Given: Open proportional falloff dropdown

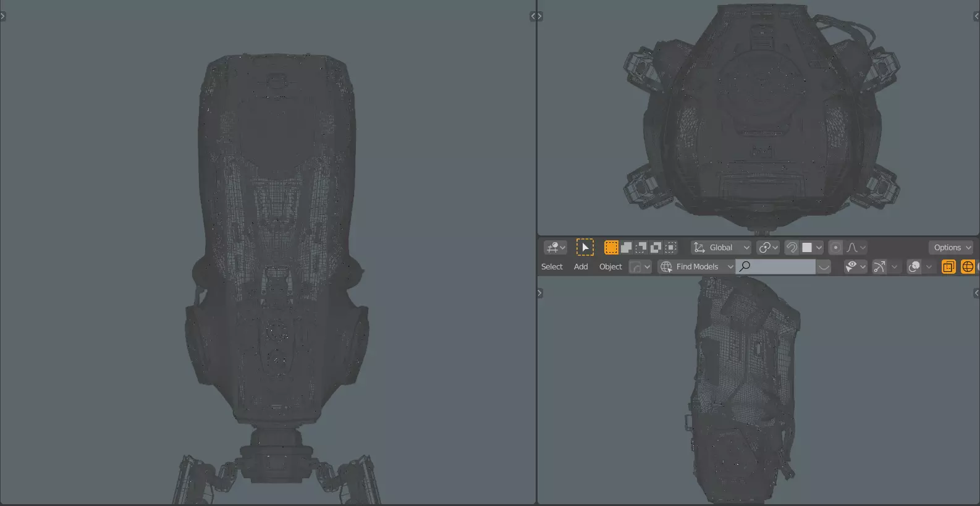Looking at the screenshot, I should [x=856, y=247].
